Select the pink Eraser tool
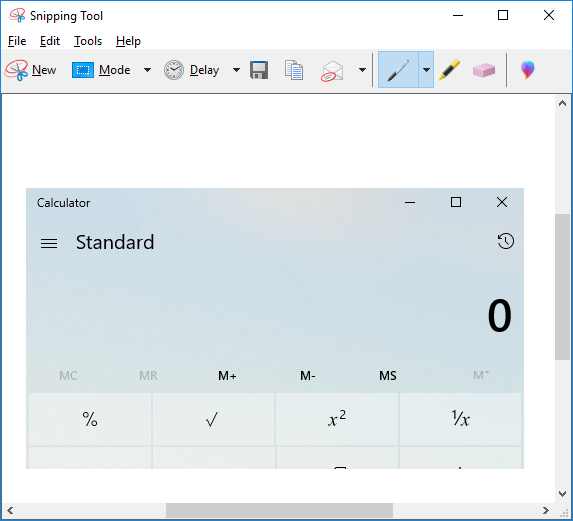This screenshot has width=573, height=521. (x=484, y=70)
